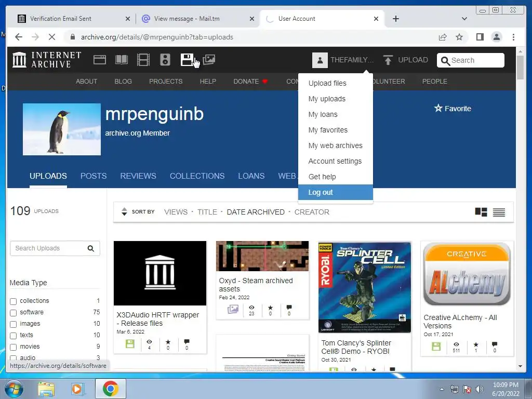Screen dimensions: 532x399
Task: Open the Creative ALchemy thumbnail
Action: (467, 274)
